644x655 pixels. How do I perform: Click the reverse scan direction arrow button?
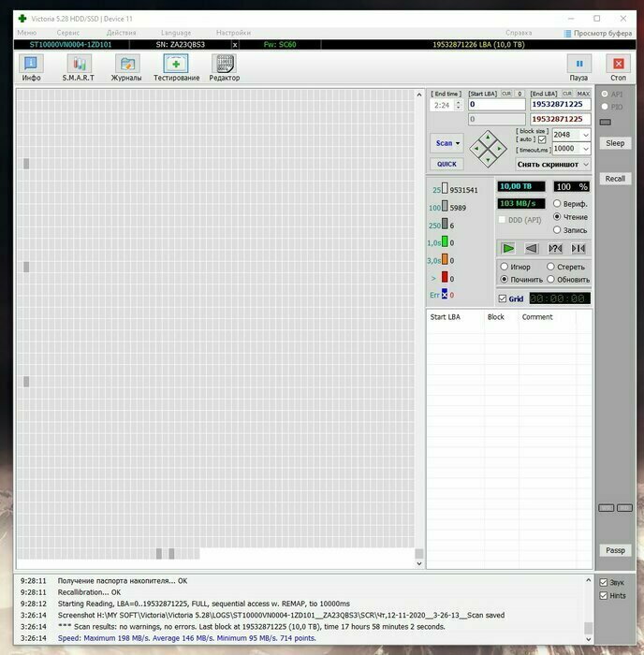[x=531, y=248]
